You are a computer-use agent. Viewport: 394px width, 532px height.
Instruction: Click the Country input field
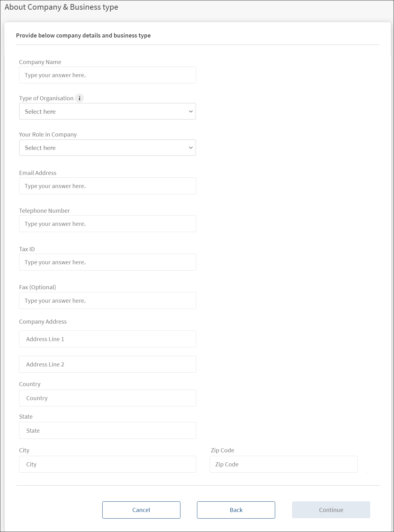107,398
